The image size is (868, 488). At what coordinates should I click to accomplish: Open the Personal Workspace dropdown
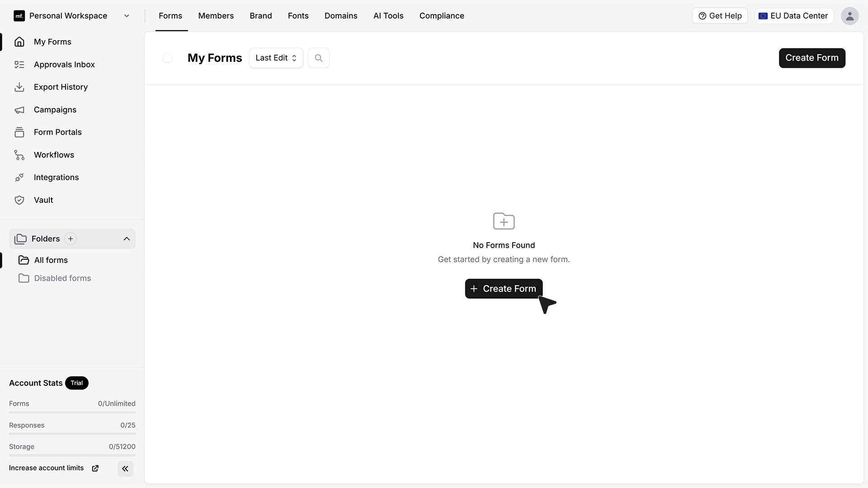pos(72,16)
